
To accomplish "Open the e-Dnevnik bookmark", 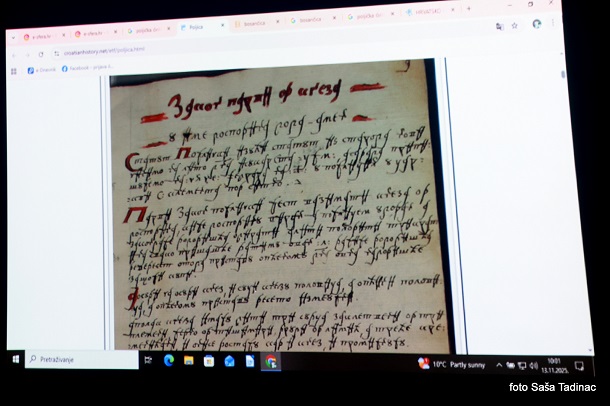I will coord(42,70).
